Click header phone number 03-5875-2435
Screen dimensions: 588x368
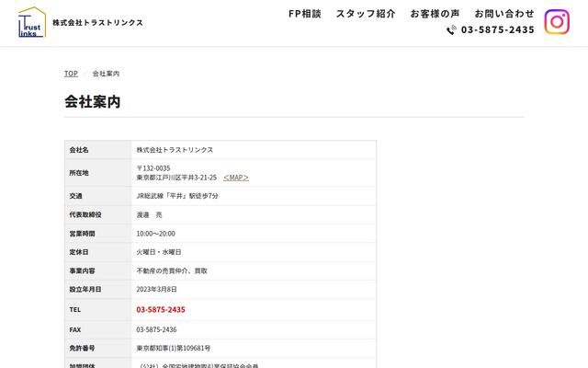498,29
